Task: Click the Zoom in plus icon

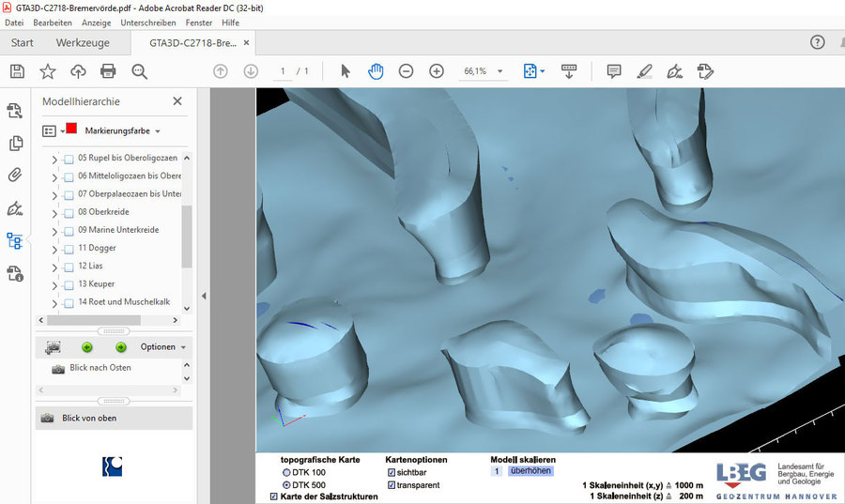Action: tap(437, 71)
